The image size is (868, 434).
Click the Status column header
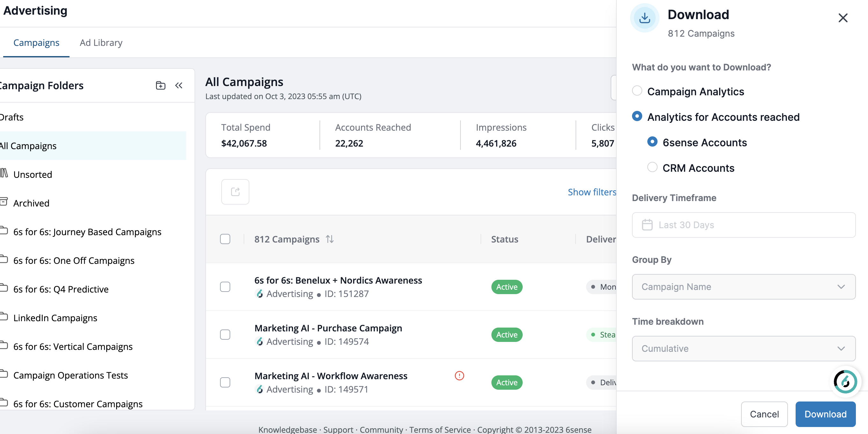coord(504,239)
